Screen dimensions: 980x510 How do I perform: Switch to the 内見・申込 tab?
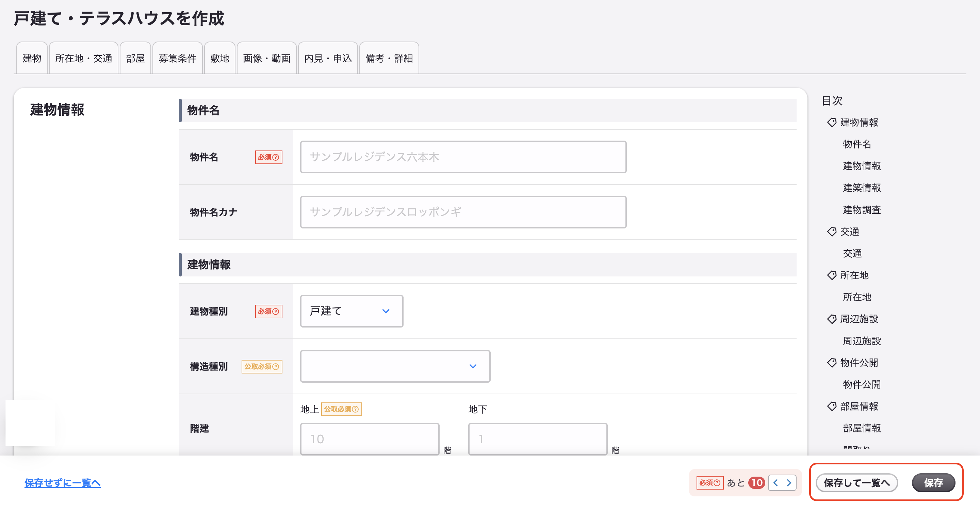[328, 58]
